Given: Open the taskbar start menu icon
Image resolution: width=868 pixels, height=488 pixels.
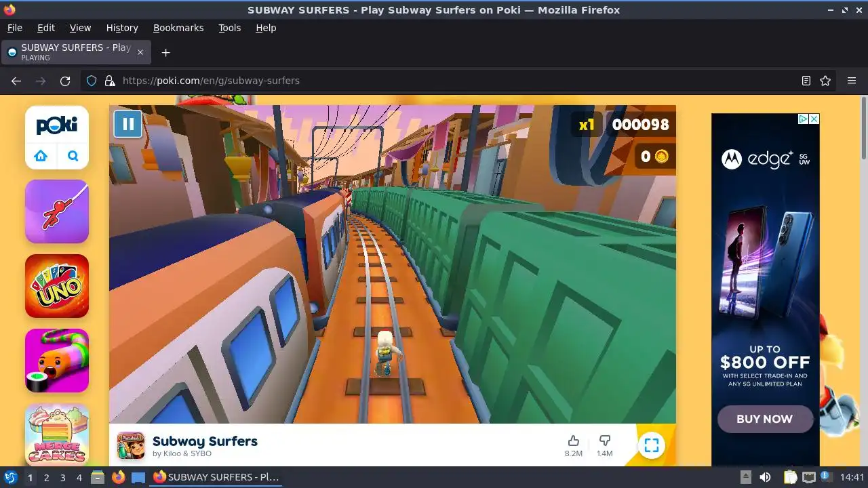Looking at the screenshot, I should pyautogui.click(x=10, y=477).
